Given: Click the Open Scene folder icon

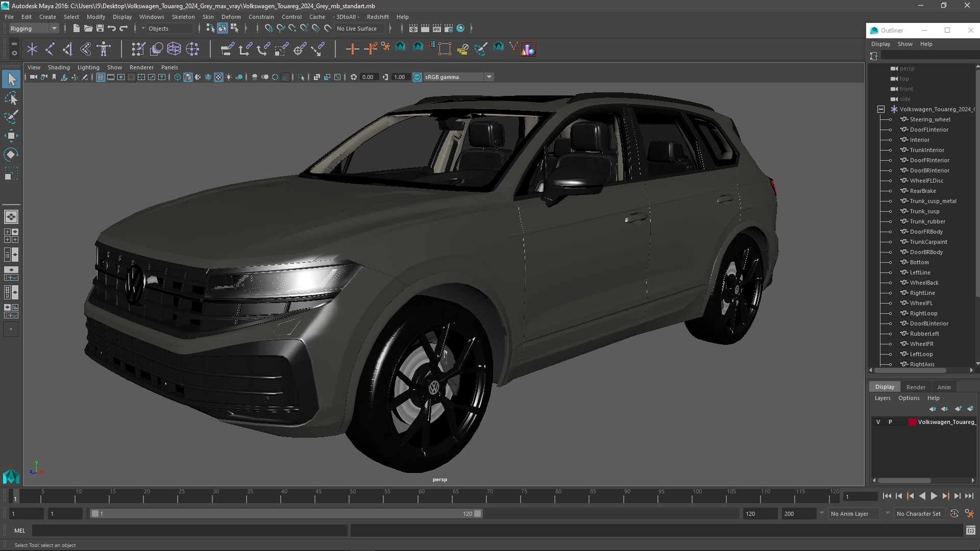Looking at the screenshot, I should [x=88, y=29].
